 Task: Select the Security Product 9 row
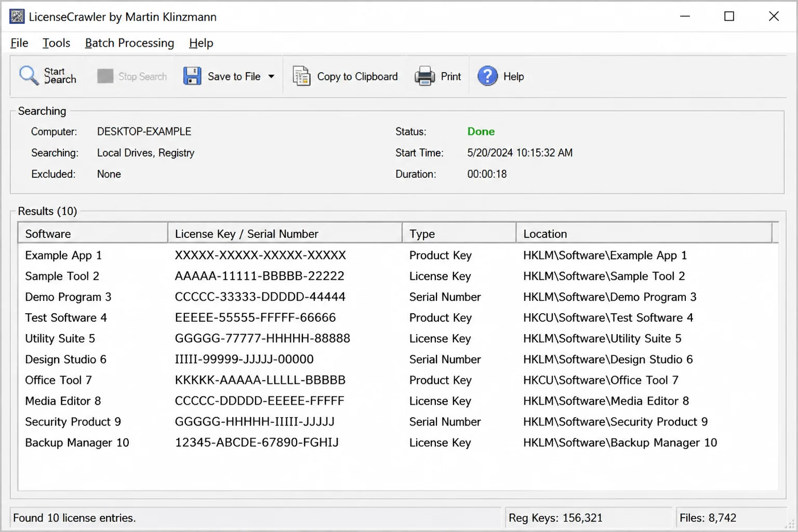pyautogui.click(x=398, y=421)
